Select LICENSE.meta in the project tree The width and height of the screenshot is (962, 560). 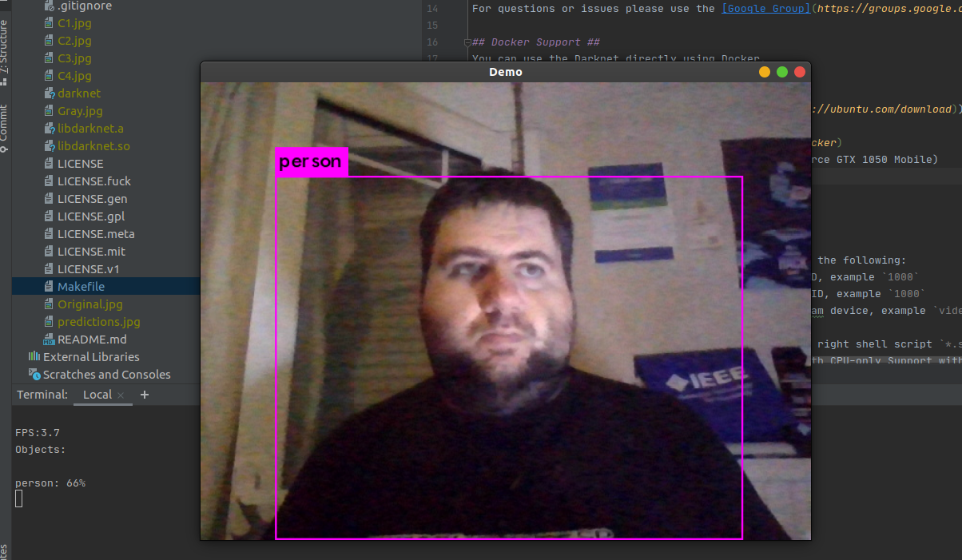point(96,233)
